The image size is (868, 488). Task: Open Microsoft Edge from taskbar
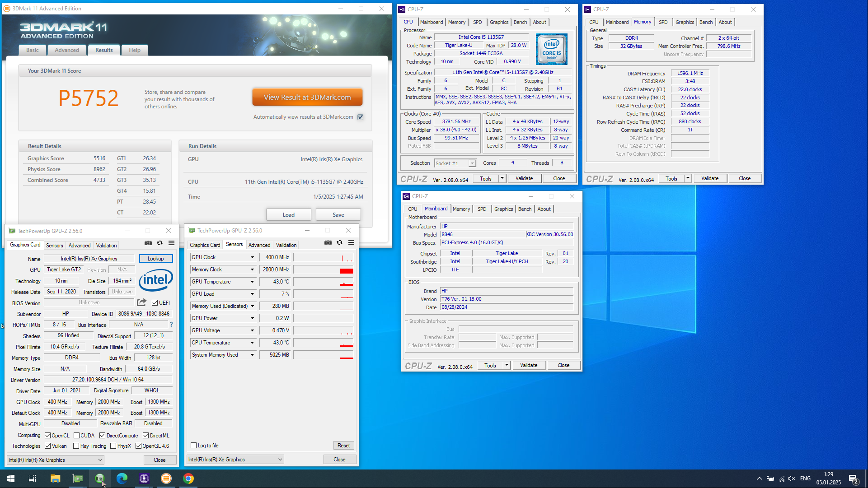[122, 479]
